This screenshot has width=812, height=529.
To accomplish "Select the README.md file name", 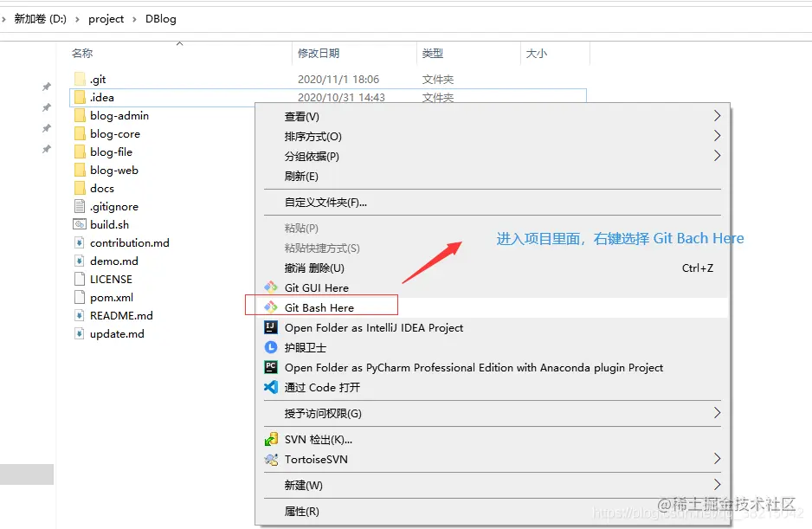I will tap(121, 315).
